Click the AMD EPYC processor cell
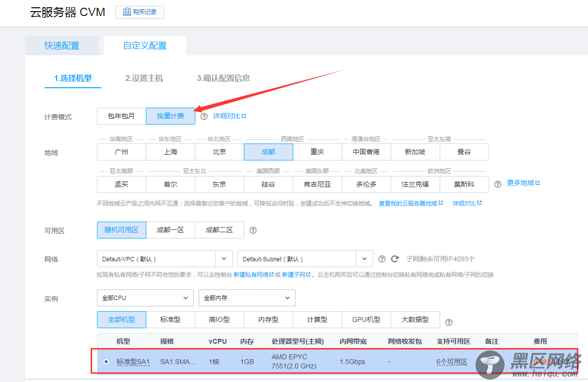Screen dimensions: 588x382 [294, 362]
